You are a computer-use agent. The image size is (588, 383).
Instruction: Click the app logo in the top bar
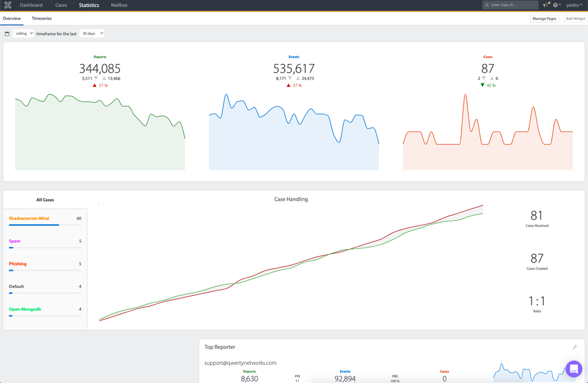tap(8, 5)
